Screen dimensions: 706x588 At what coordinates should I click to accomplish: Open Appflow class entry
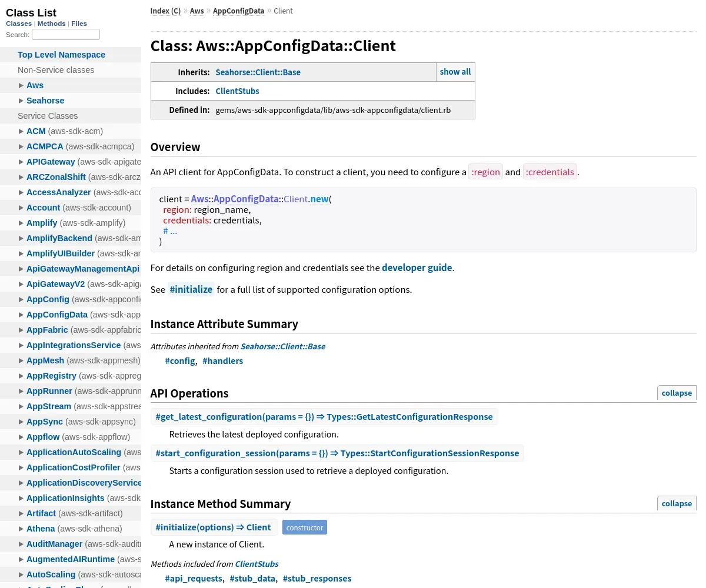pos(43,437)
